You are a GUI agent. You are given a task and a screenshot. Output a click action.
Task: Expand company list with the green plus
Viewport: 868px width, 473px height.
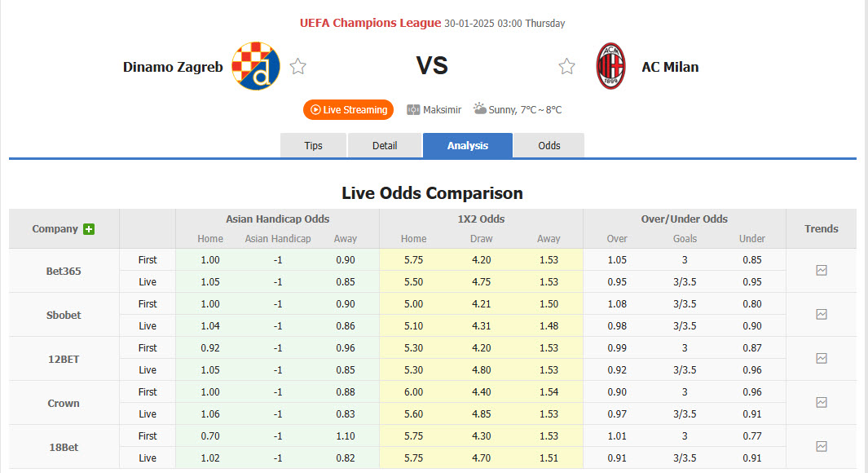pos(89,228)
